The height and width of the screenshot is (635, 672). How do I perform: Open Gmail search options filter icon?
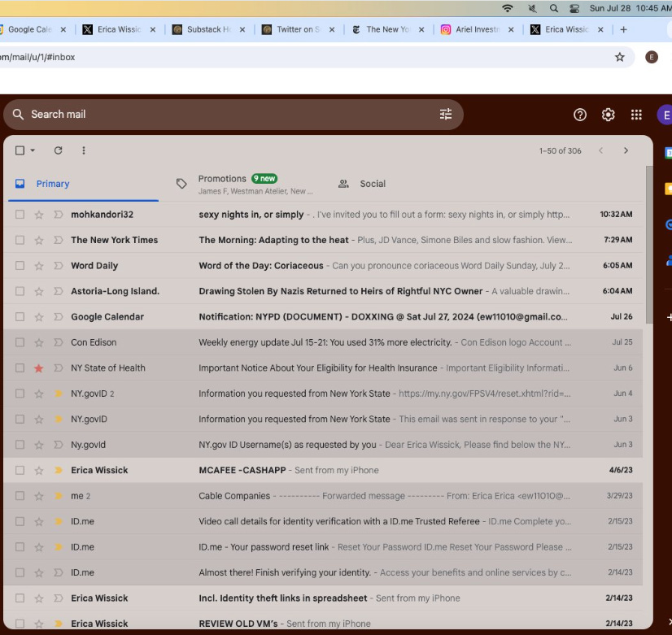click(446, 114)
